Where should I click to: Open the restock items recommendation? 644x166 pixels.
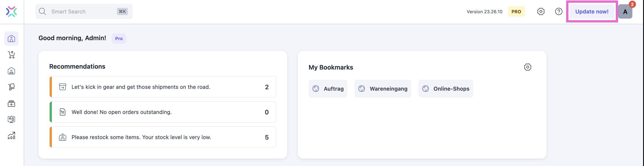[x=163, y=137]
